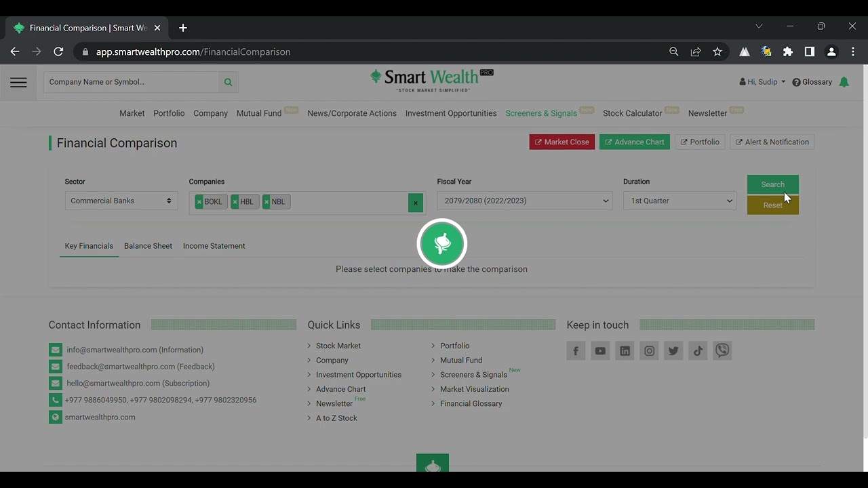Open the notification bell

[844, 82]
